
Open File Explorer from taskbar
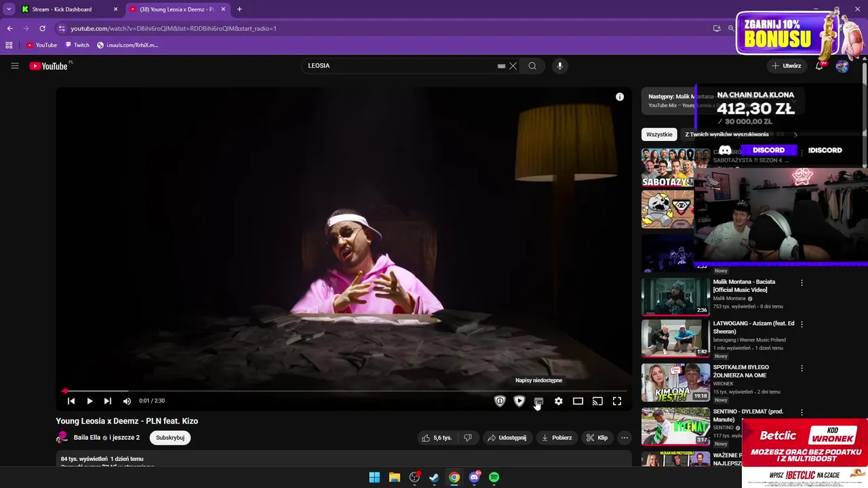tap(395, 477)
